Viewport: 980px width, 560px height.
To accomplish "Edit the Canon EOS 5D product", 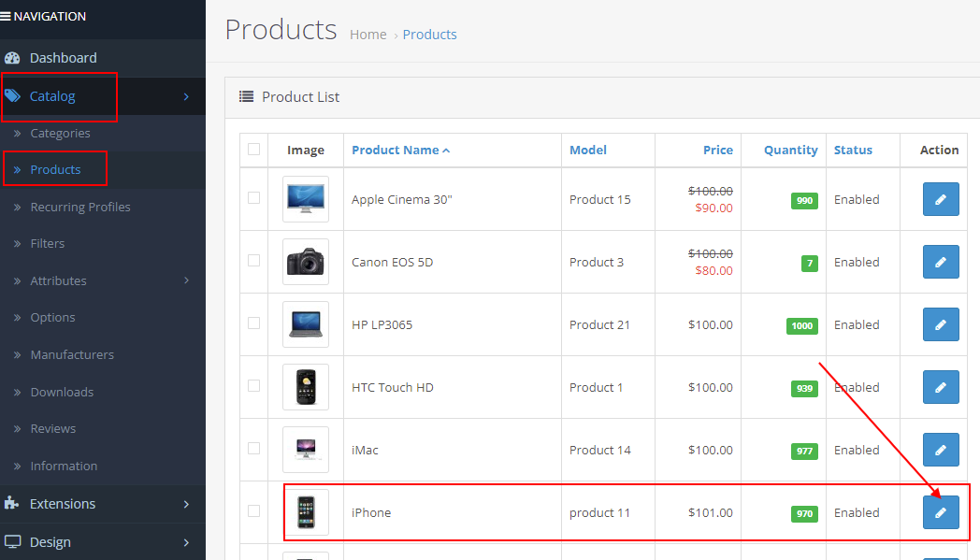I will pyautogui.click(x=941, y=262).
